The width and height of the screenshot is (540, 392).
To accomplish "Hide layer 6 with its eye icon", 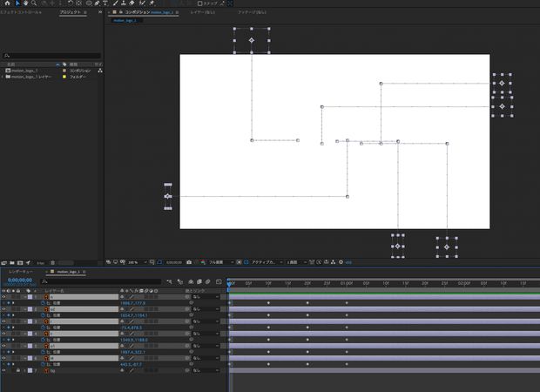I will 3,358.
